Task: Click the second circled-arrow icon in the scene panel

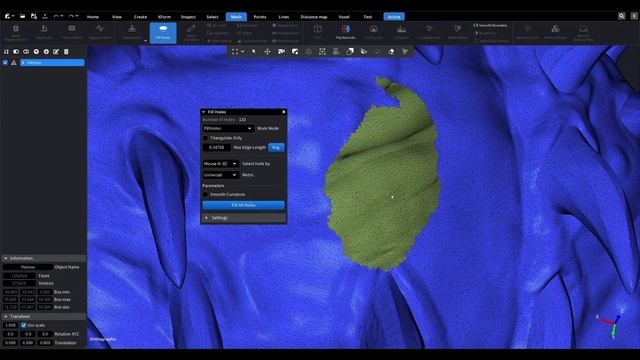Action: point(46,51)
